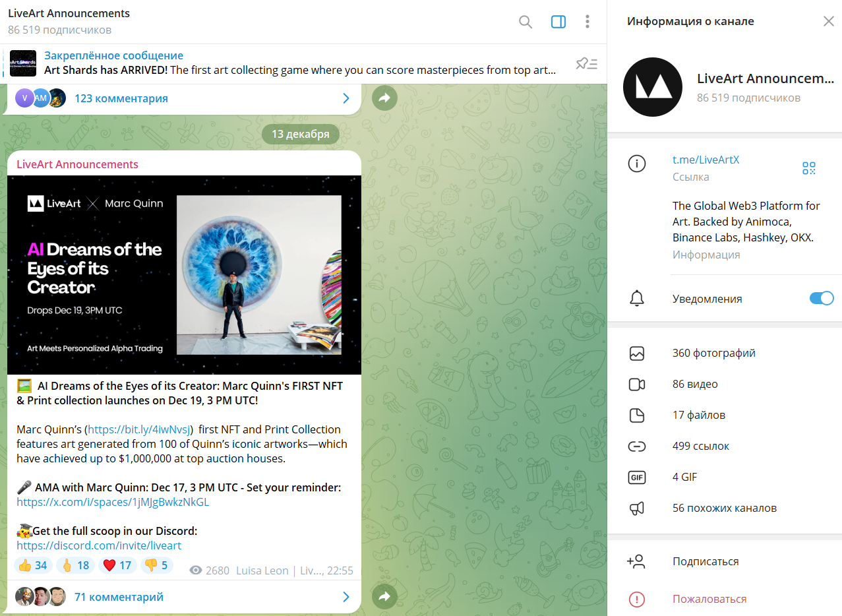Show the channel QR code
Screen dimensions: 842x616
tap(809, 168)
